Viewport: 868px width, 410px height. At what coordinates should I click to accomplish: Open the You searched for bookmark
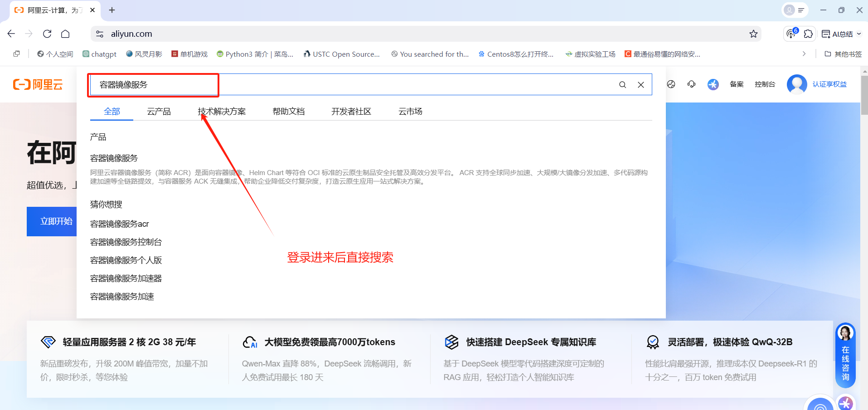tap(430, 54)
